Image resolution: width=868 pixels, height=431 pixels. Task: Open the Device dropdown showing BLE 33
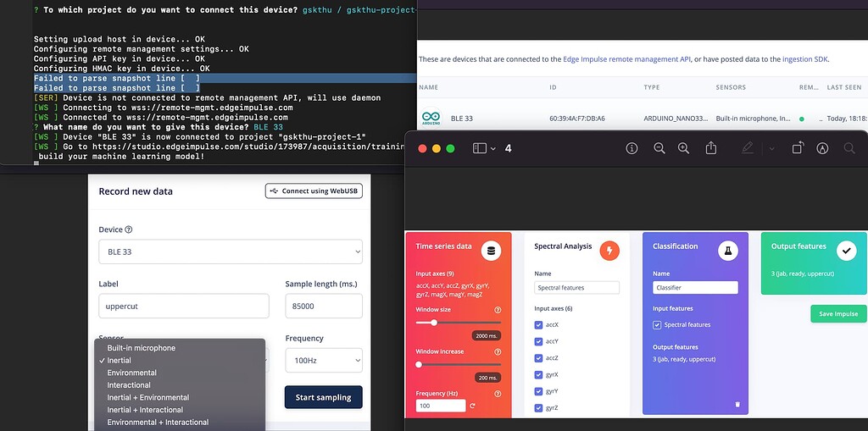[231, 251]
